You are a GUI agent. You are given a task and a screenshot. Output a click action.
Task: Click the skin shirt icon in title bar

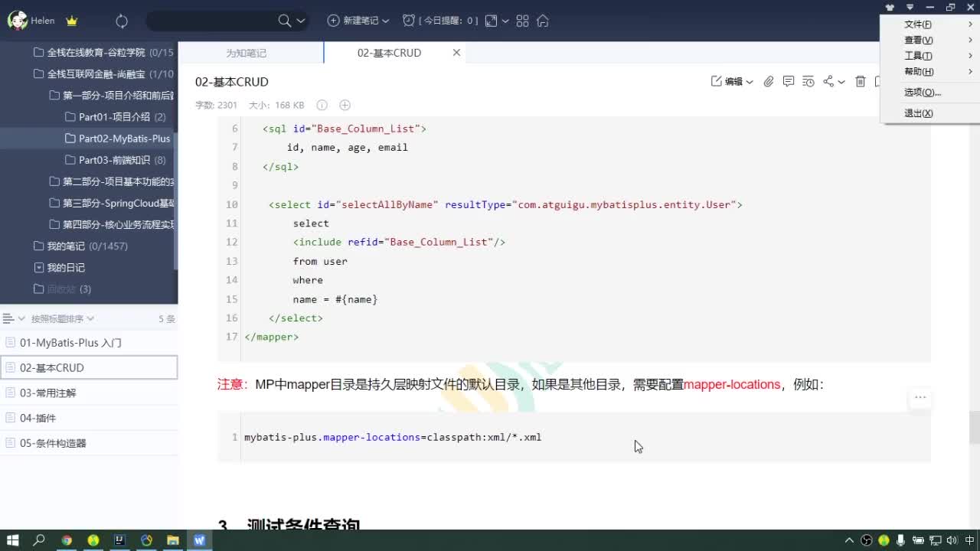point(890,8)
